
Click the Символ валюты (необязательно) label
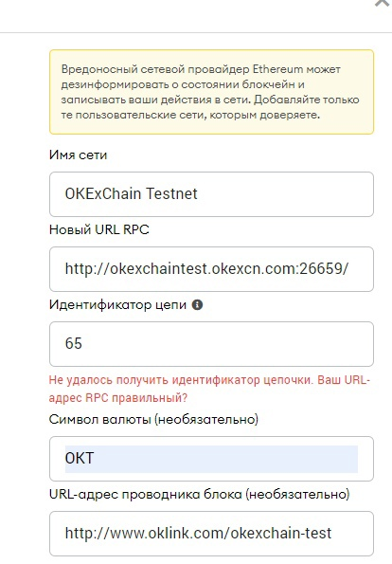153,419
